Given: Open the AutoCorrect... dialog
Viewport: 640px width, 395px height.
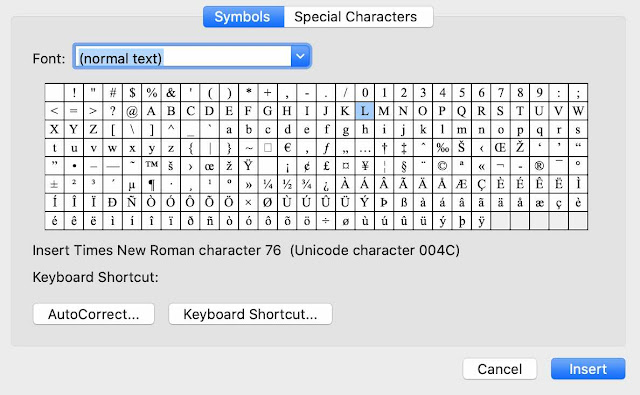Looking at the screenshot, I should (93, 314).
